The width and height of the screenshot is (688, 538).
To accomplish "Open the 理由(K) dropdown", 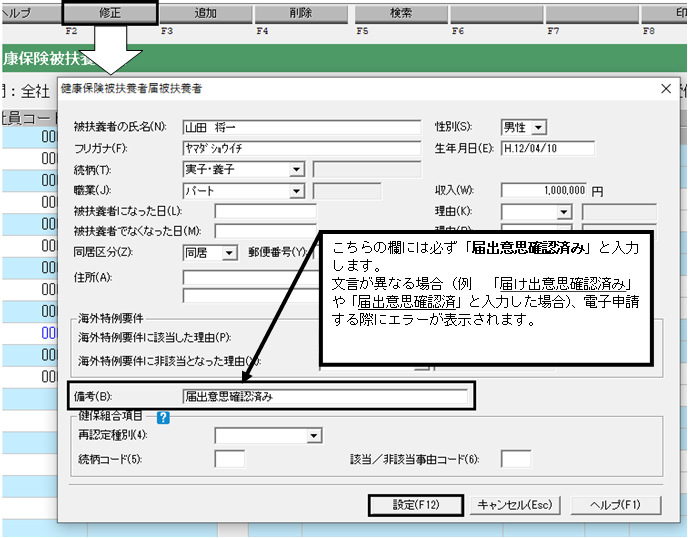I will pos(564,212).
